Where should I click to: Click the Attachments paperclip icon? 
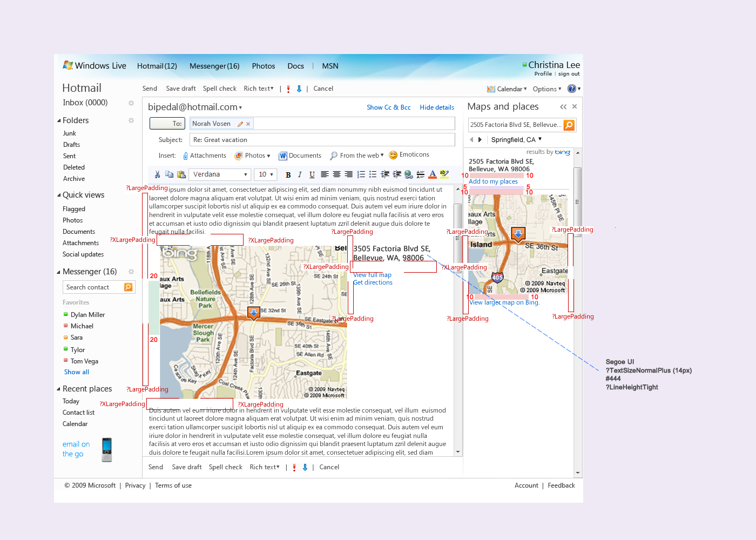(x=185, y=156)
